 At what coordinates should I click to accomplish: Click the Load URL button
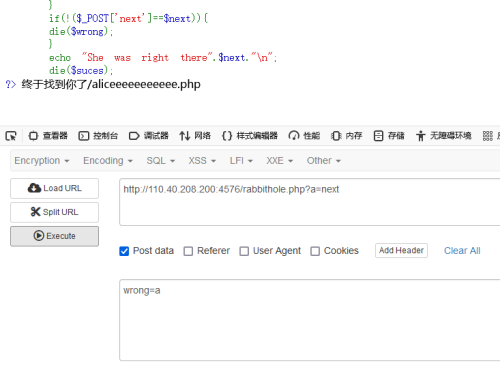click(54, 188)
